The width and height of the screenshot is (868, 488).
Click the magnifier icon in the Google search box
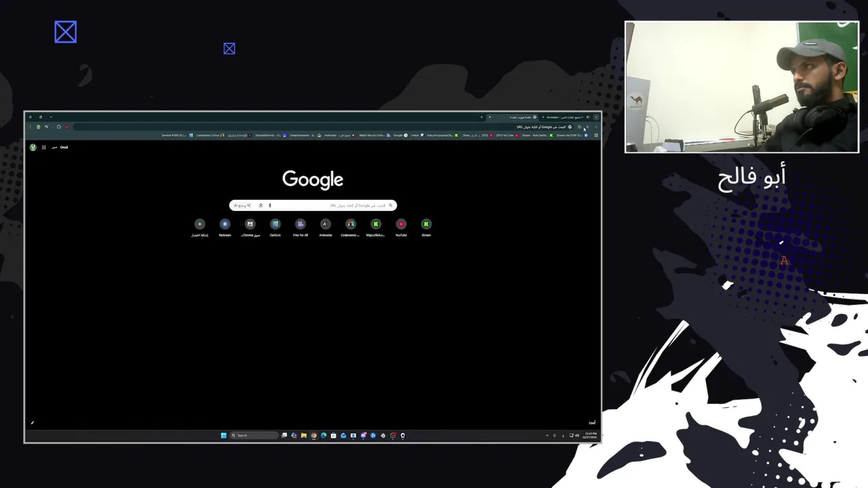coord(391,205)
